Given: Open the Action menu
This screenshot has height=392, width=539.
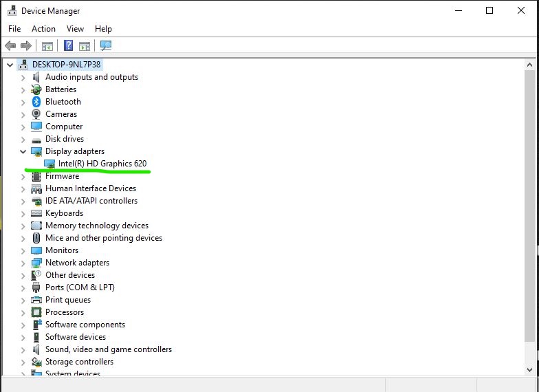Looking at the screenshot, I should click(x=44, y=29).
